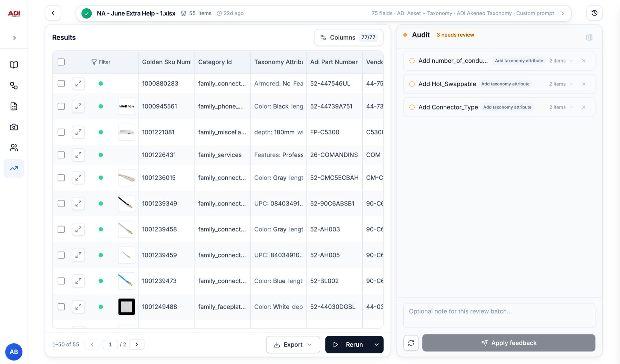Image resolution: width=620 pixels, height=364 pixels.
Task: Expand row 1001239459 details
Action: click(x=79, y=255)
